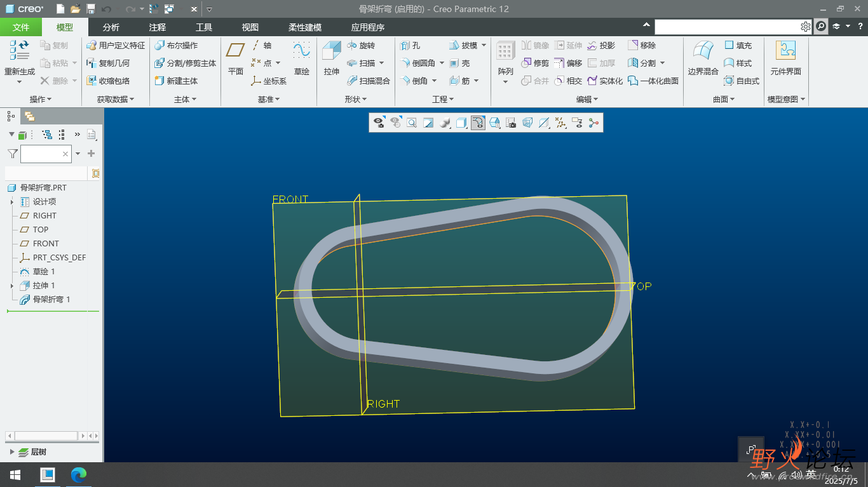
Task: Switch to Flexible Modeling (柔性建模) tab
Action: [x=305, y=27]
